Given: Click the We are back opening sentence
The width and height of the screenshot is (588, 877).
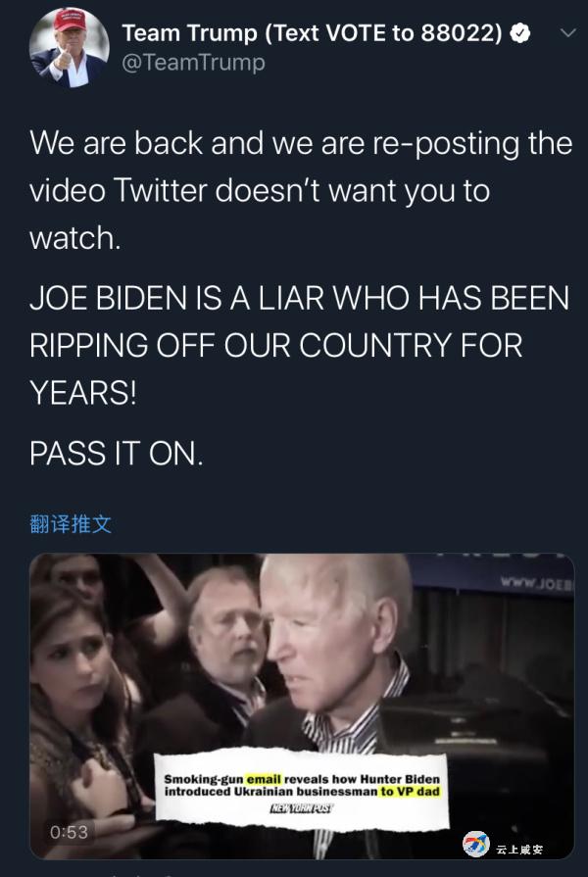Looking at the screenshot, I should pos(301,190).
